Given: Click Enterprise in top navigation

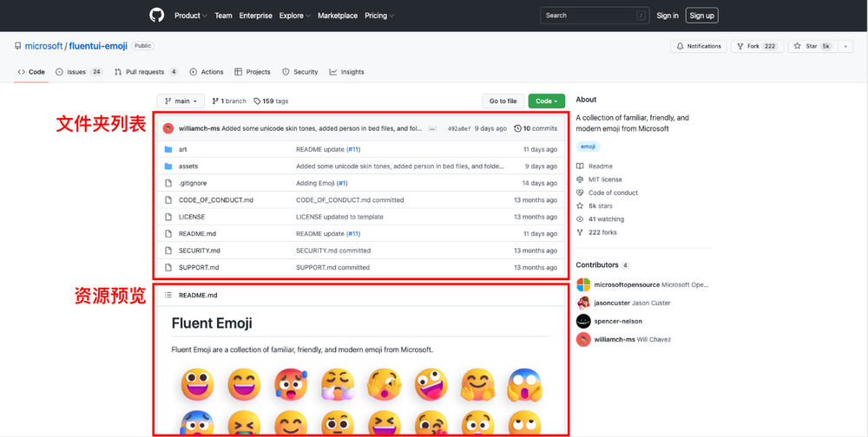Looking at the screenshot, I should [256, 16].
